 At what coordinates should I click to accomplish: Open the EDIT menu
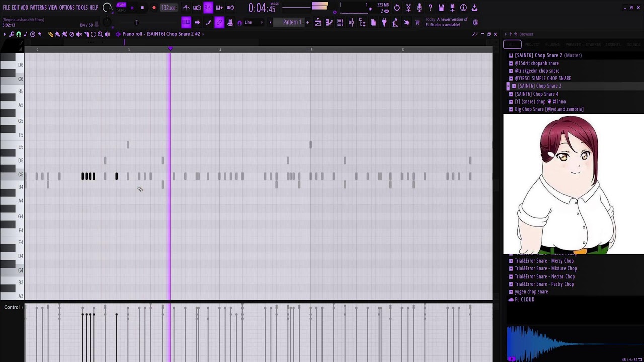coord(16,8)
